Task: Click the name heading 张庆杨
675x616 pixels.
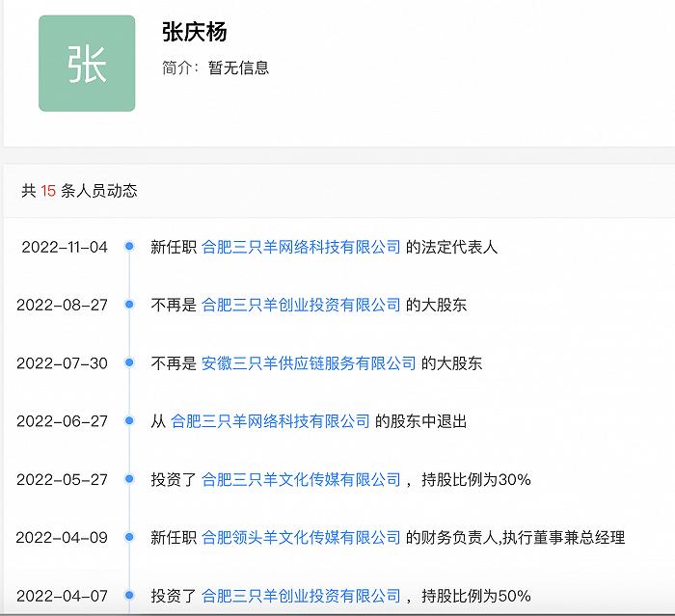Action: (x=194, y=32)
